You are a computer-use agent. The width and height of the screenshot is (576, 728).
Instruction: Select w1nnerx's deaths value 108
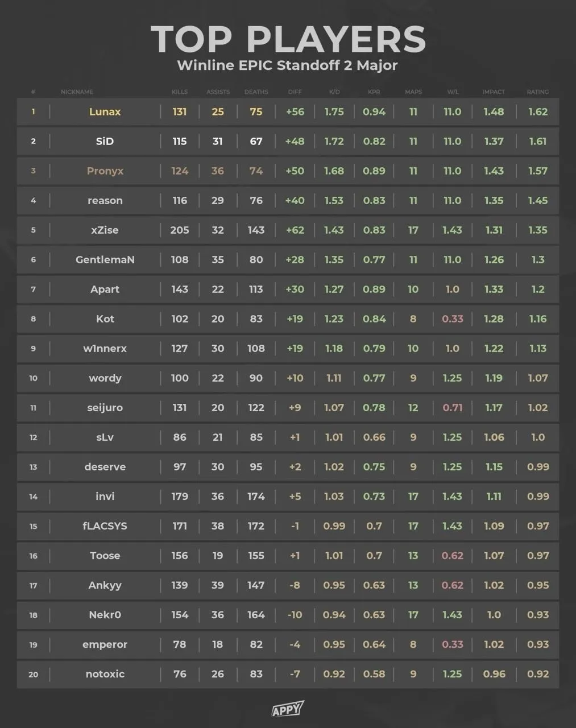click(x=256, y=349)
